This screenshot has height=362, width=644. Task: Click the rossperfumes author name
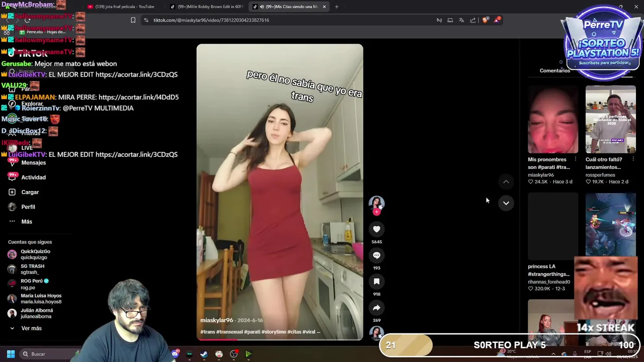pos(600,175)
